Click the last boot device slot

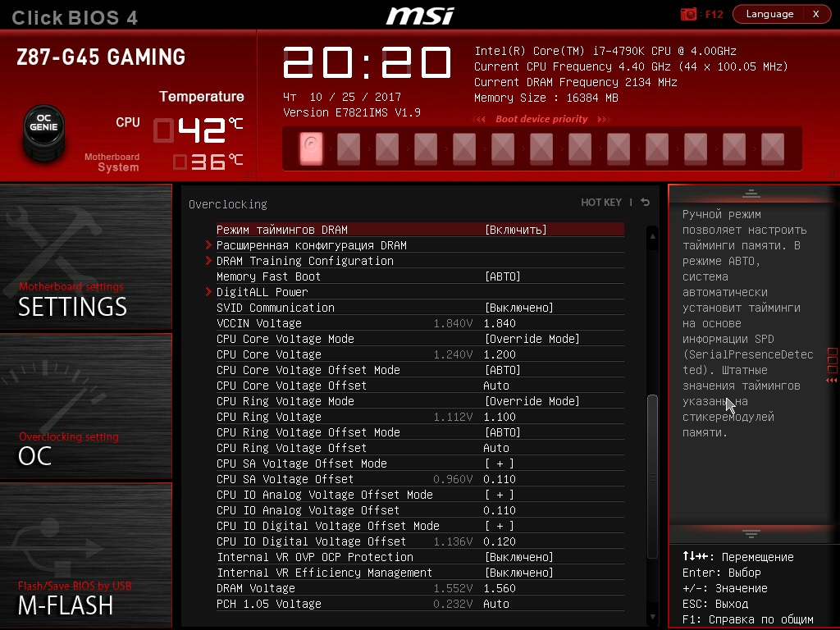773,148
